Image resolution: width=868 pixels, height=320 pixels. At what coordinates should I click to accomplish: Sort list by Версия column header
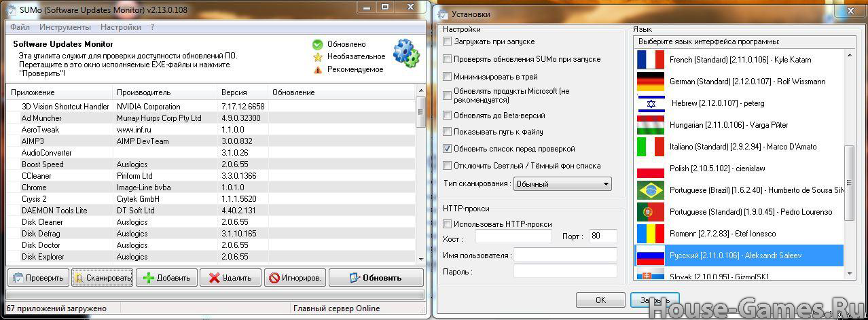(x=242, y=92)
